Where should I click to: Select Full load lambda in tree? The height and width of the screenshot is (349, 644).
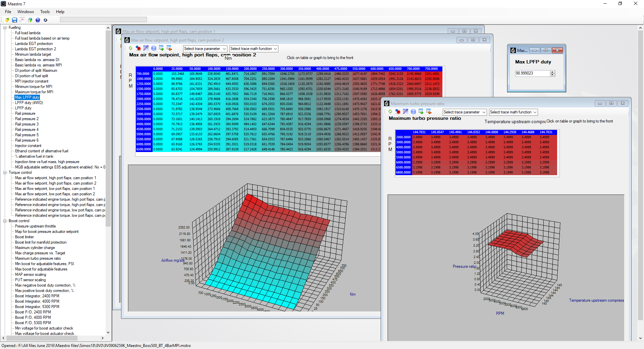[x=28, y=33]
